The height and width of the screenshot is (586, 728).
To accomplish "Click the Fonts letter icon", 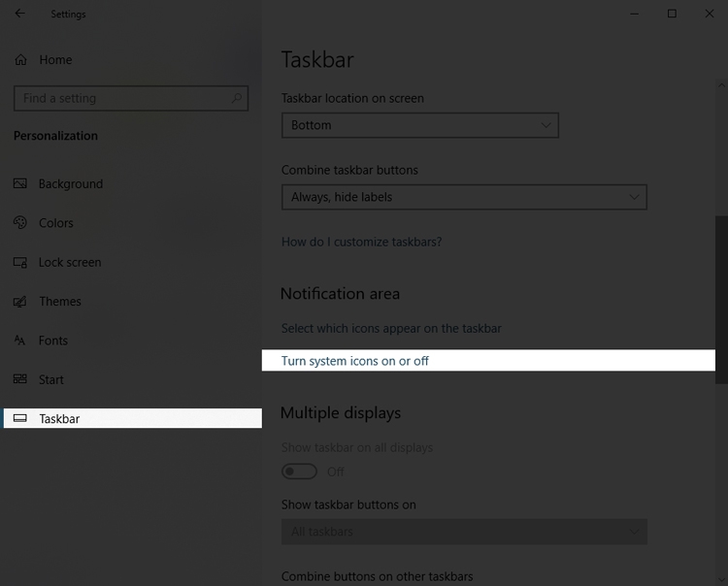I will 20,341.
